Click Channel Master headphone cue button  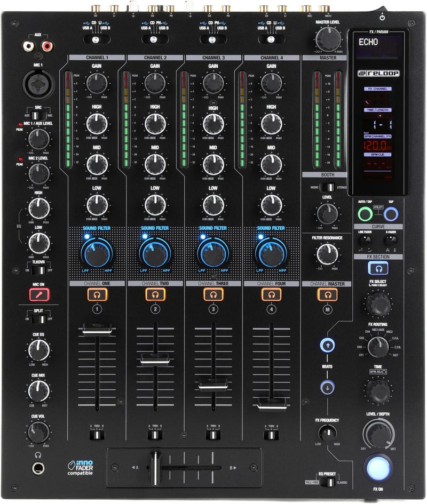click(328, 294)
